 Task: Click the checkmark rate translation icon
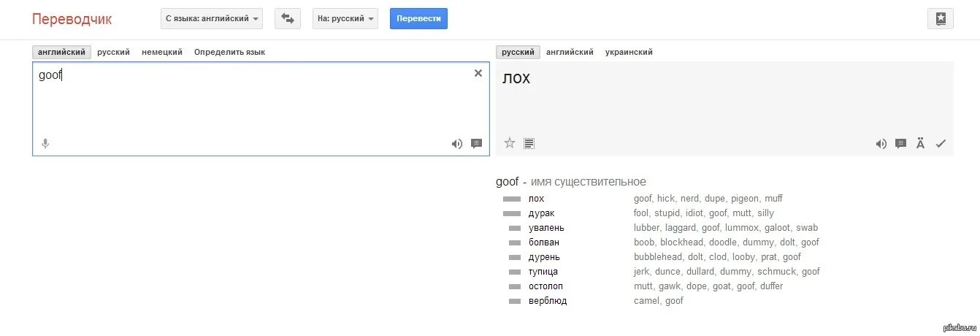(941, 144)
